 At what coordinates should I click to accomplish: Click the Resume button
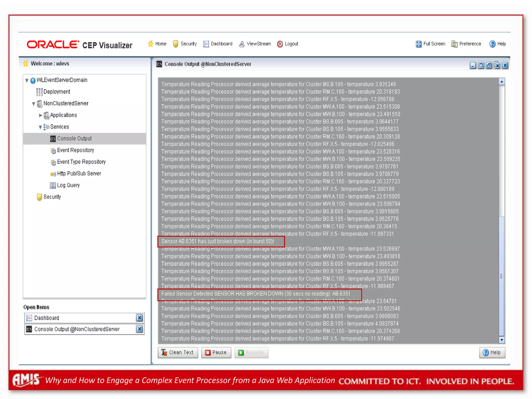click(251, 353)
